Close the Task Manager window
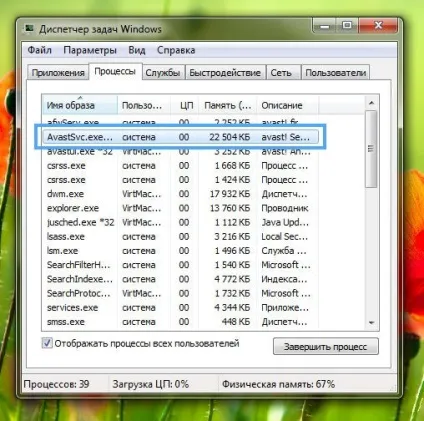The image size is (424, 421). tap(378, 26)
